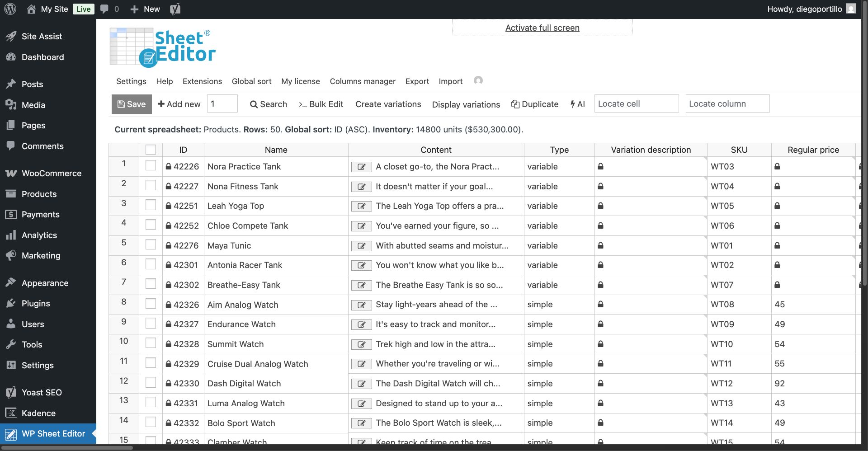868x451 pixels.
Task: Click the Activate full screen link
Action: (542, 28)
